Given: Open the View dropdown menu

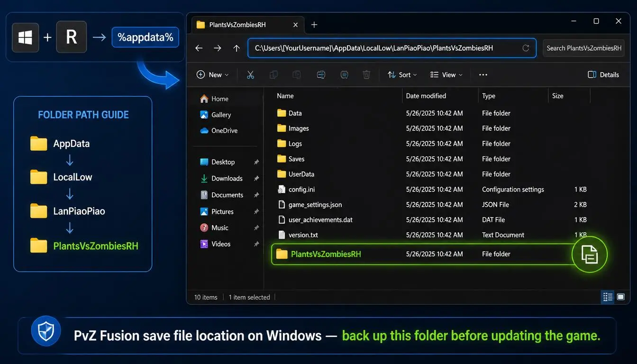Looking at the screenshot, I should point(446,74).
